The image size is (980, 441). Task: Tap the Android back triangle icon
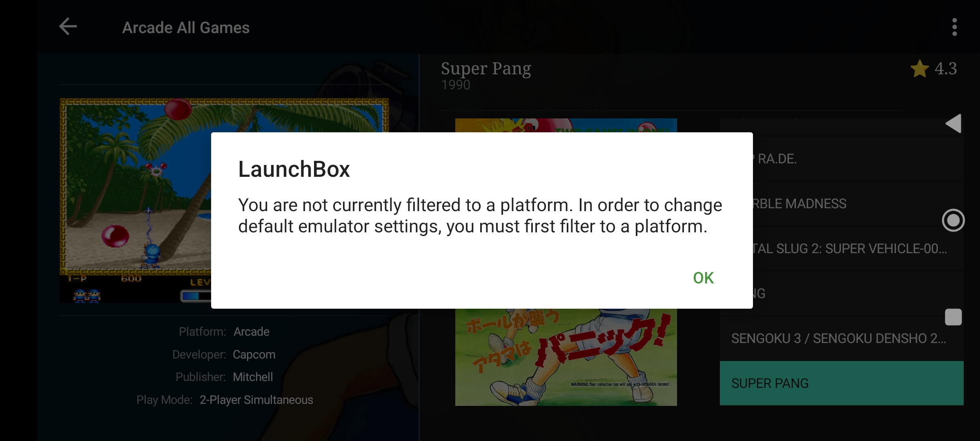click(953, 123)
